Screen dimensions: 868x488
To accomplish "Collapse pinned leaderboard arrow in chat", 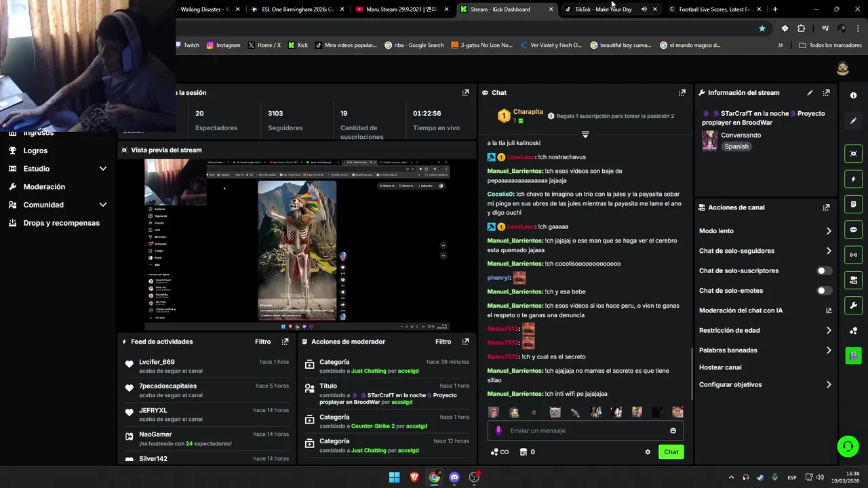I will tap(585, 134).
